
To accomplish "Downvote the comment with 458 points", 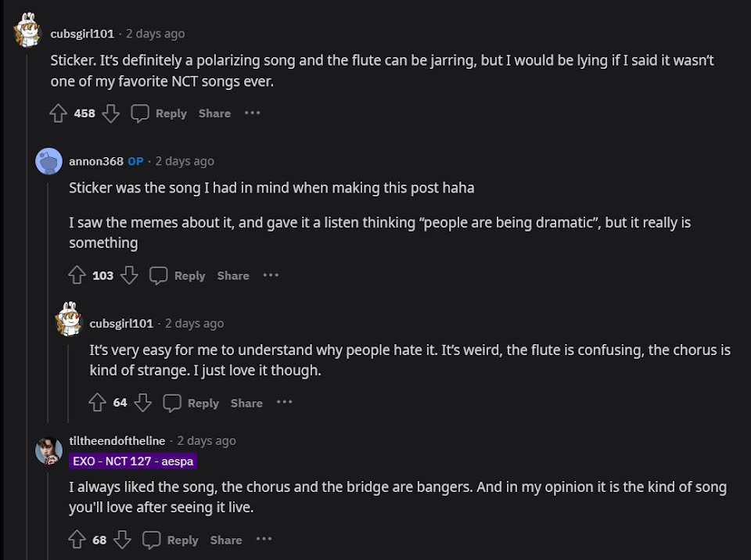I will tap(111, 113).
